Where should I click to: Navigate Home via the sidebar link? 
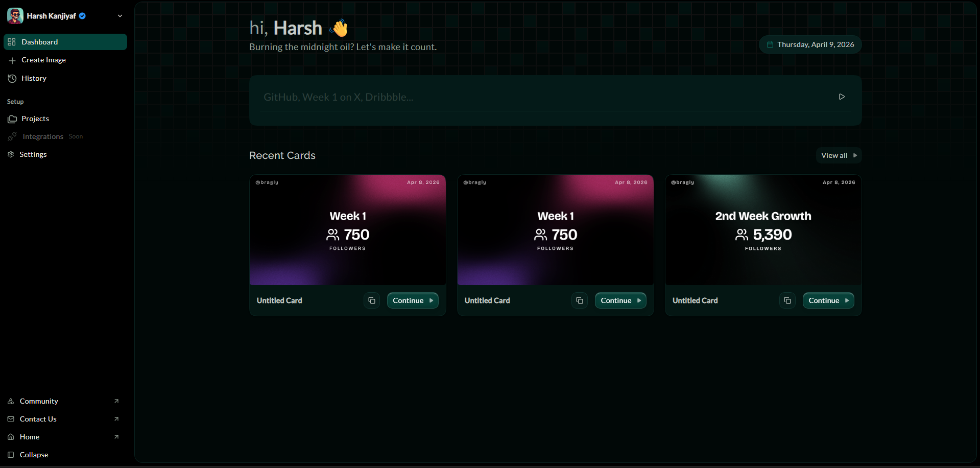pos(29,437)
